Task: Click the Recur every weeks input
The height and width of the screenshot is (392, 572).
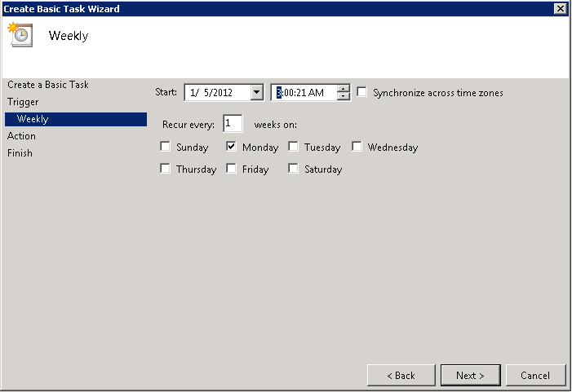Action: pos(233,124)
